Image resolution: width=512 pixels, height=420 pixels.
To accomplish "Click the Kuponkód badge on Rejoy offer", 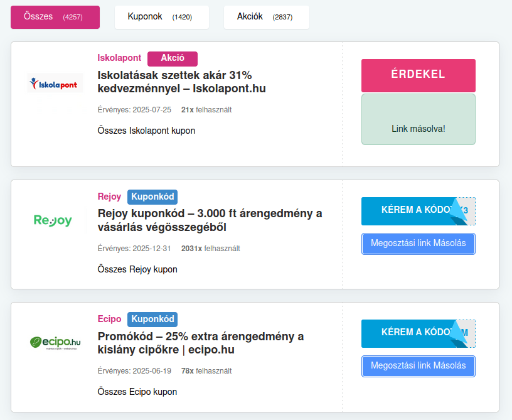I will point(152,197).
